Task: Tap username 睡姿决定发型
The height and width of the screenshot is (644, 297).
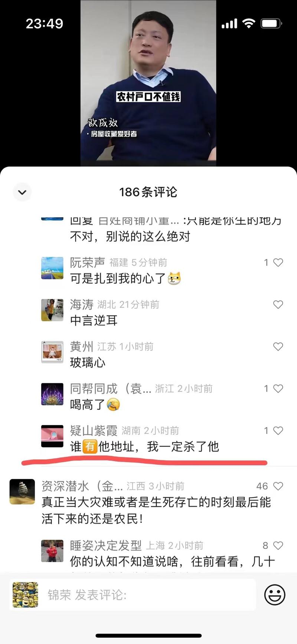Action: (x=106, y=545)
